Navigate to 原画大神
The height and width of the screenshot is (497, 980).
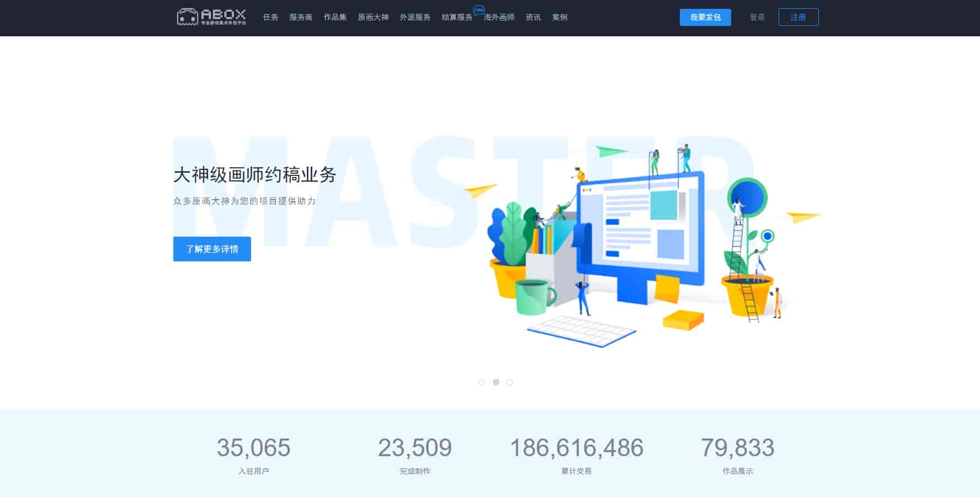(x=373, y=17)
